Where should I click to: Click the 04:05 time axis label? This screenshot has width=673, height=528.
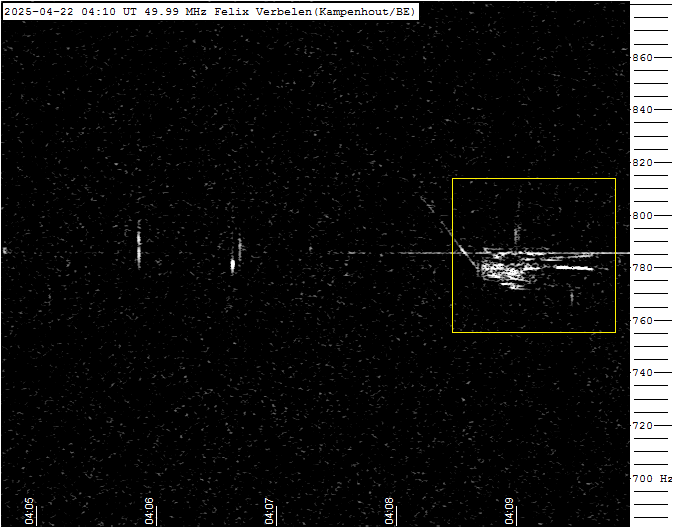pos(29,511)
